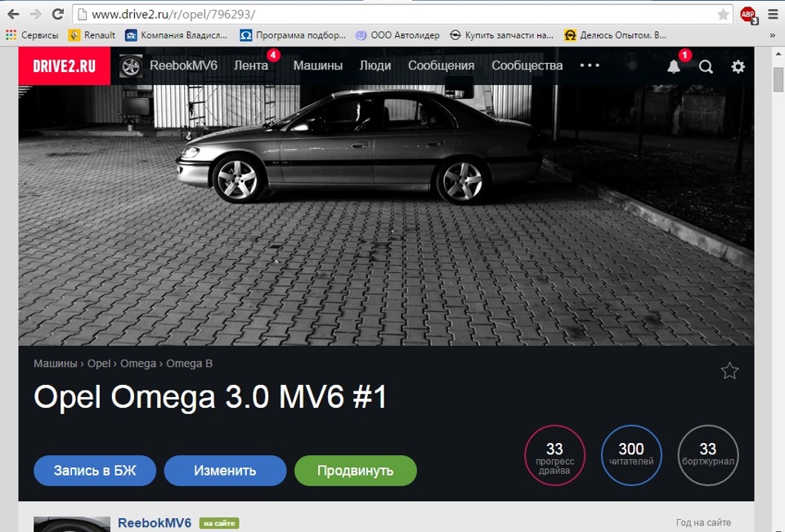Click the Изменить button
The height and width of the screenshot is (532, 785).
(226, 471)
